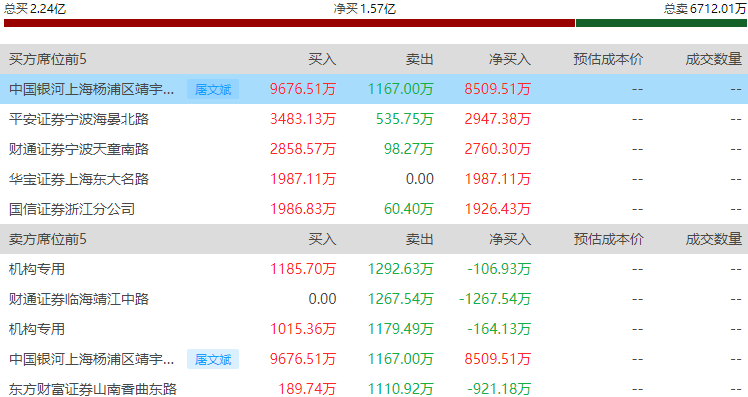Sort by 卖出 in the 买方席位前5 header

(419, 59)
